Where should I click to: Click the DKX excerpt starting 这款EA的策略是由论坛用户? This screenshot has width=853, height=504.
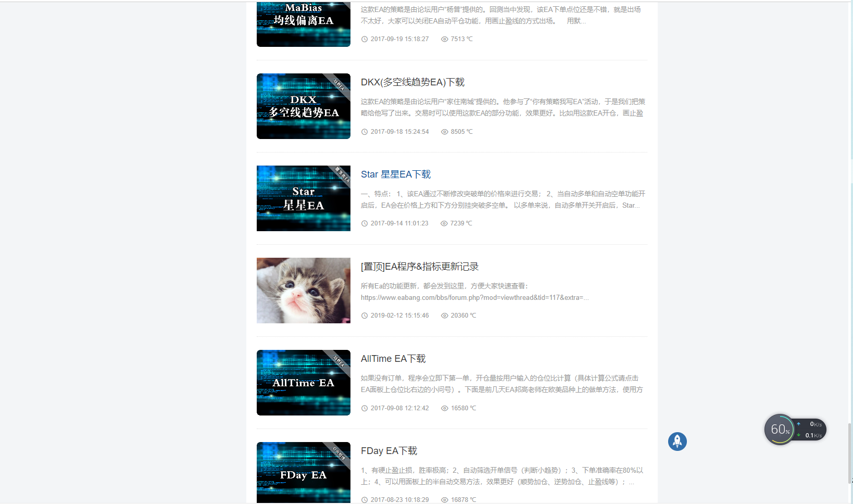click(503, 107)
